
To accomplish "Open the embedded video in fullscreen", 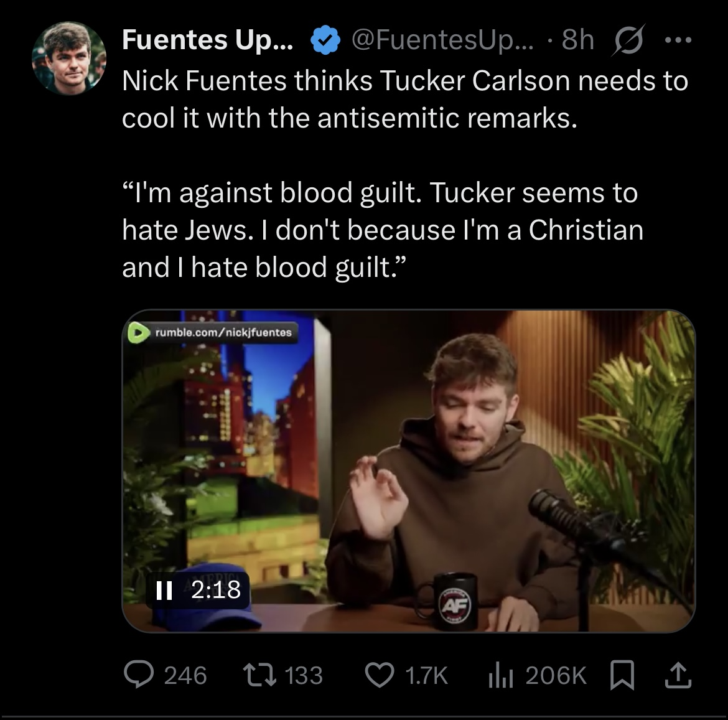I will point(408,470).
